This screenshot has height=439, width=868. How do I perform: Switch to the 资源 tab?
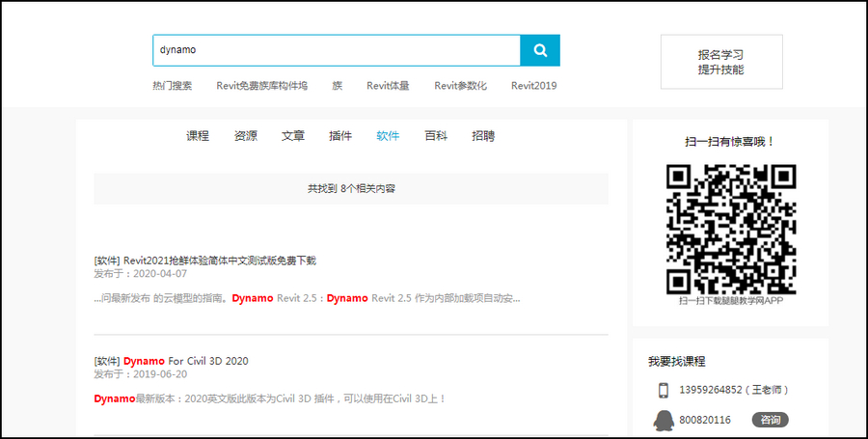point(245,136)
